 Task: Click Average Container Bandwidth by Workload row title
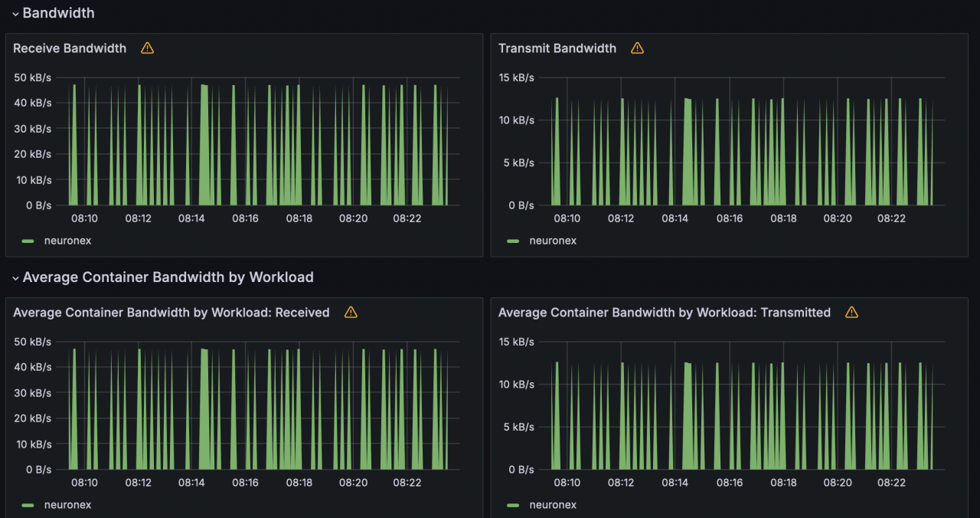[168, 277]
